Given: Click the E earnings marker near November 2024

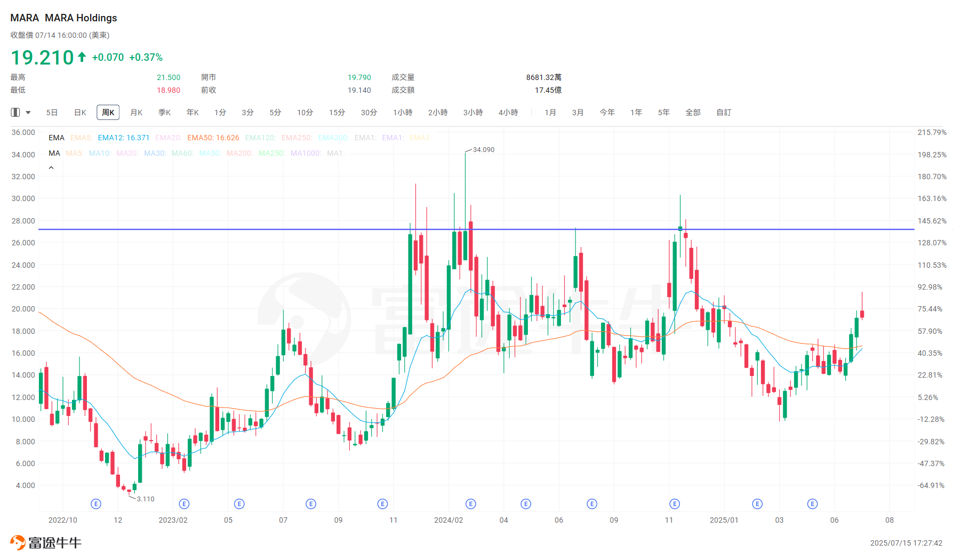Looking at the screenshot, I should coord(674,503).
